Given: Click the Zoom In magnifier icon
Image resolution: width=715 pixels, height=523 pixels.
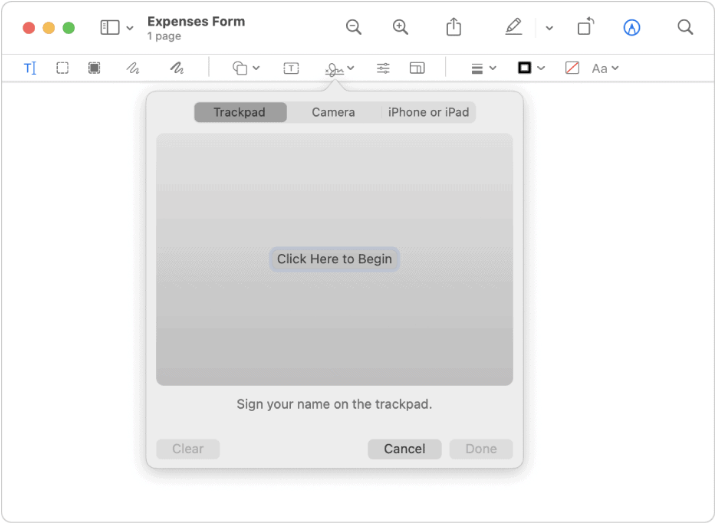Looking at the screenshot, I should tap(400, 28).
